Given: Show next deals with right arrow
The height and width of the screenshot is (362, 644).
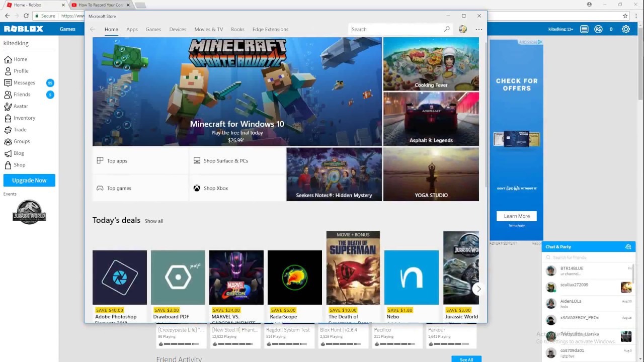Looking at the screenshot, I should (x=478, y=289).
